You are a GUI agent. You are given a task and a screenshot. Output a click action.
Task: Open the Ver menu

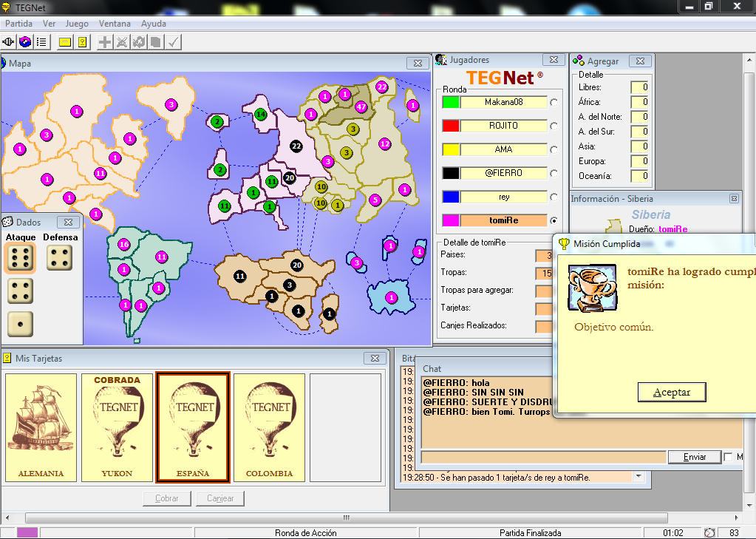tap(50, 24)
